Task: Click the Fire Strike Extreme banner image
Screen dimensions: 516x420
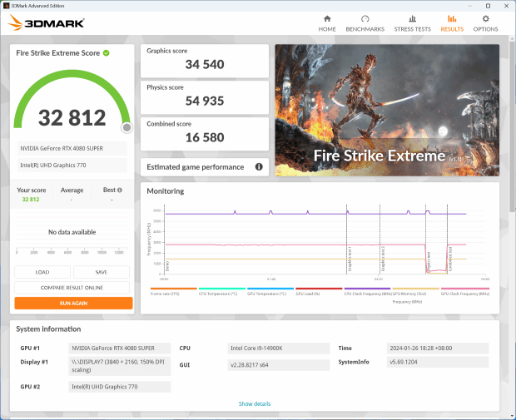Action: point(387,110)
